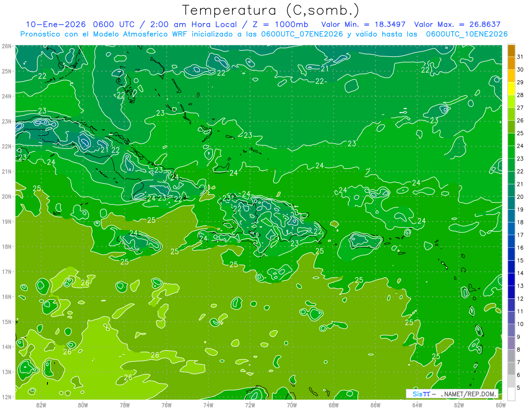Click the 70W longitude axis label

coord(292,405)
